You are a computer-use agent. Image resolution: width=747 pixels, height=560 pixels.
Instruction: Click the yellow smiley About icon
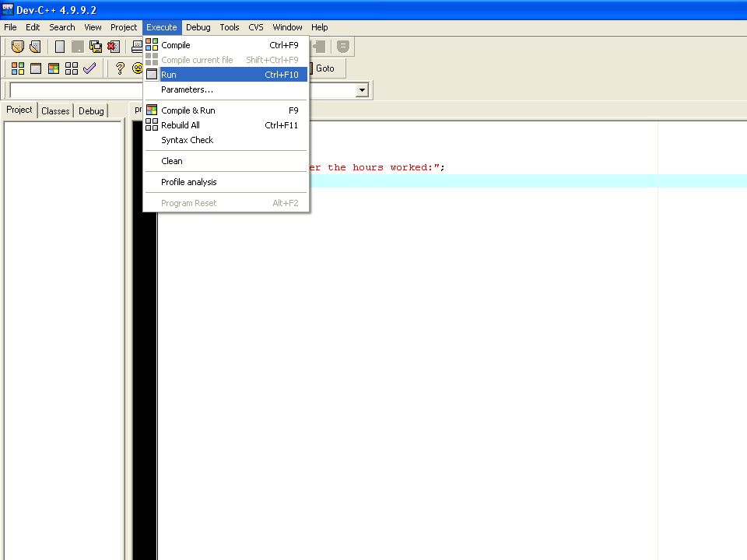tap(137, 68)
